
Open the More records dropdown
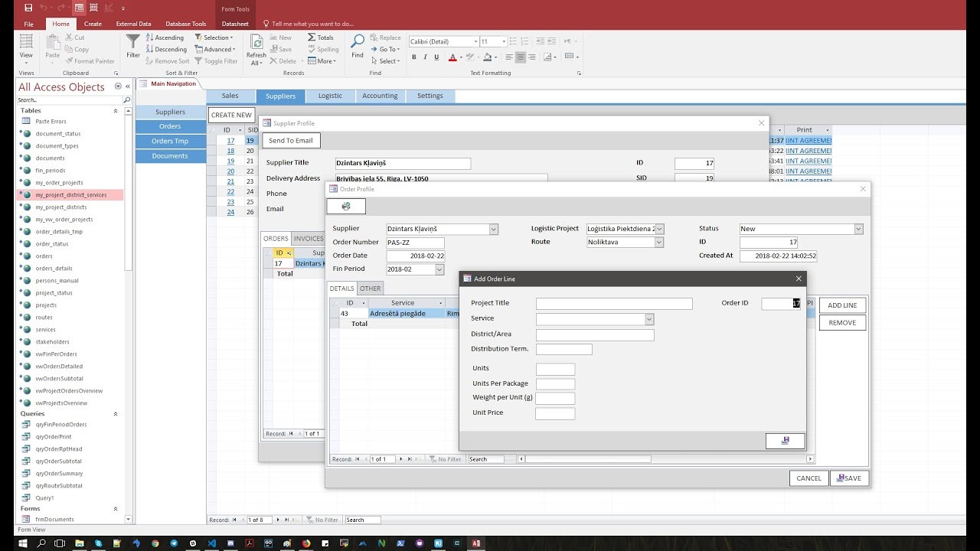[x=322, y=61]
